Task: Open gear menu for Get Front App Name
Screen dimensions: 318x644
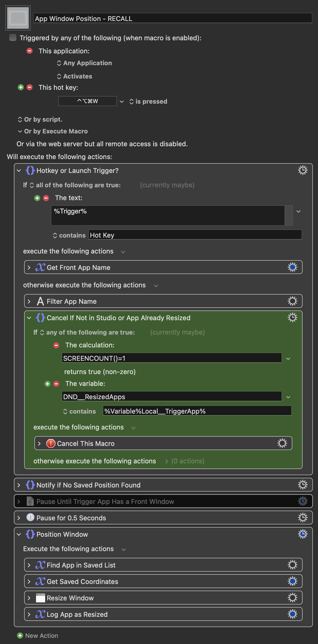Action: point(292,267)
